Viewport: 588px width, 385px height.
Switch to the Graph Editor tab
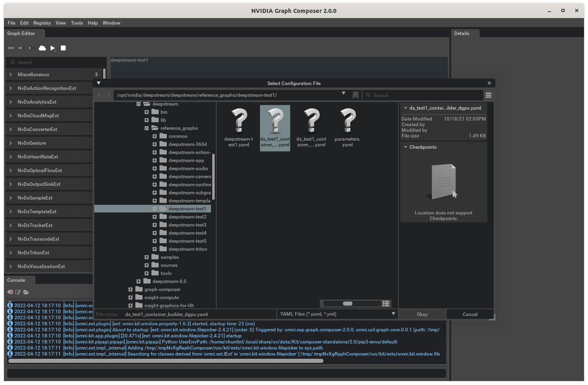[x=21, y=33]
